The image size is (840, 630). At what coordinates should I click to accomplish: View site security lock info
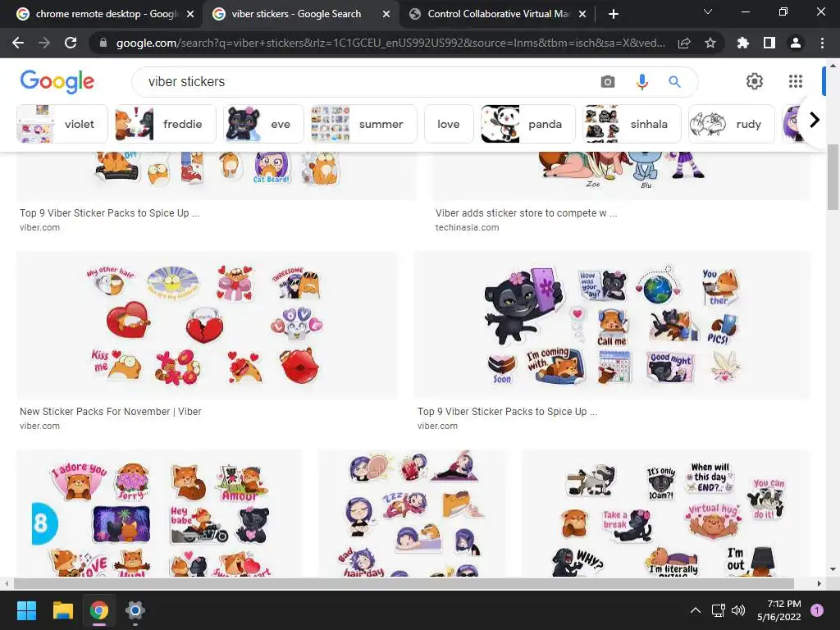tap(103, 43)
